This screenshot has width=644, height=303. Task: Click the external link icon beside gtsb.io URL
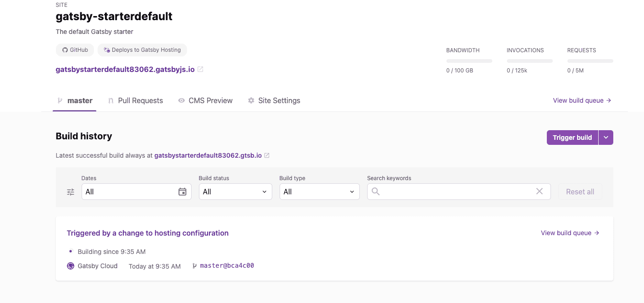[x=267, y=155]
